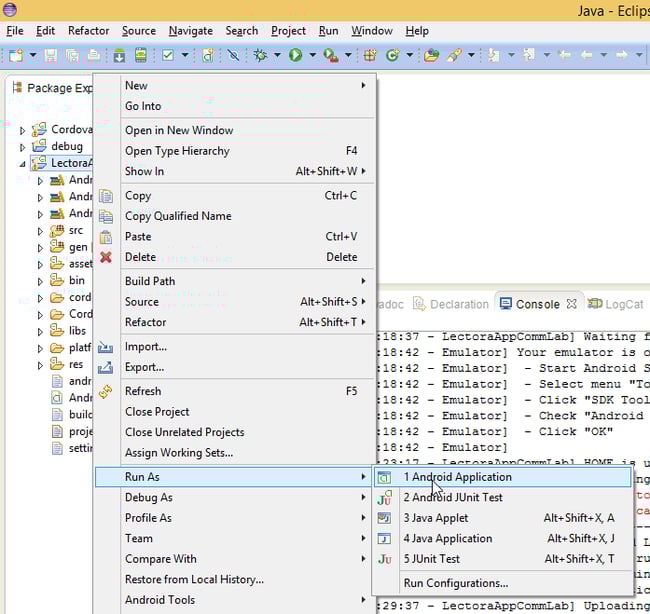Click the Skip All Breakpoints icon

tap(233, 55)
